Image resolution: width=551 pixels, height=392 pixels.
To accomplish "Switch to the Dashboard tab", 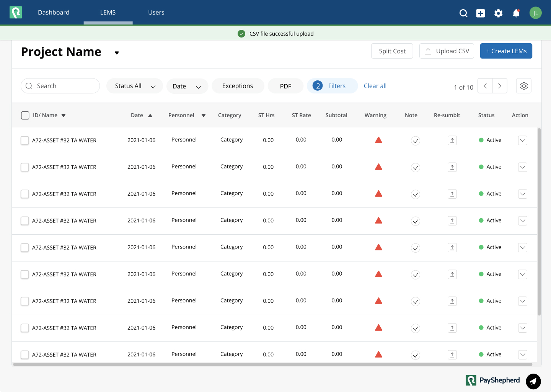I will click(x=54, y=13).
